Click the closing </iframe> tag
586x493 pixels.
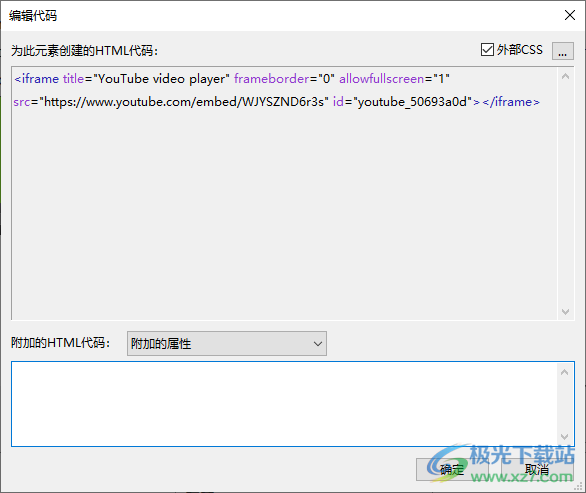(x=511, y=102)
